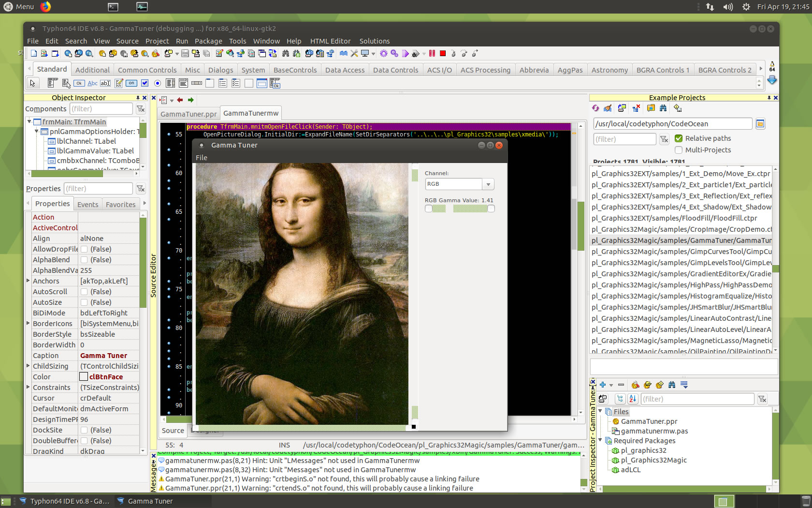Open gammatunermw.pas in the Project Inspector
Image resolution: width=812 pixels, height=508 pixels.
point(654,431)
